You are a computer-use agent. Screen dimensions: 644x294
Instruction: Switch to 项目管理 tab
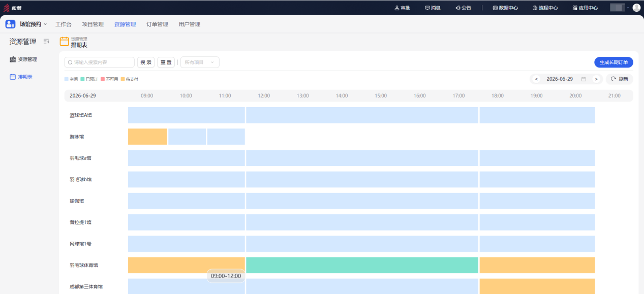(x=93, y=24)
